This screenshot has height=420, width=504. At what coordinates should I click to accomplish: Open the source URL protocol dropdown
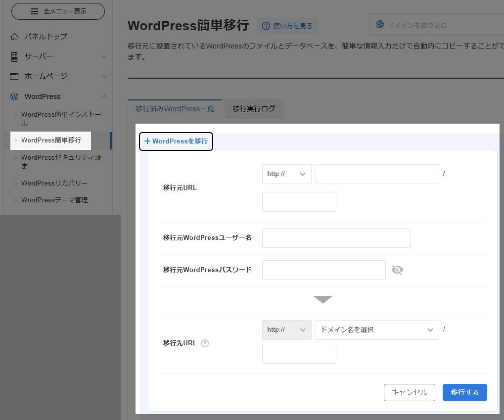(286, 174)
